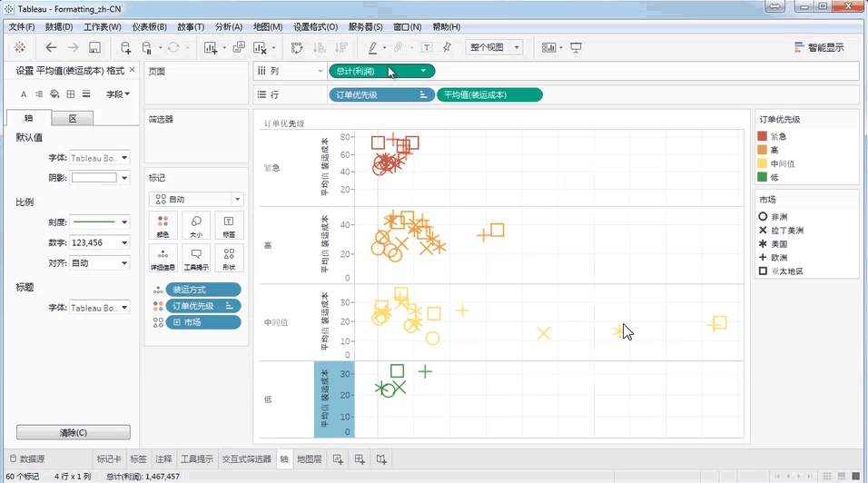The height and width of the screenshot is (483, 868).
Task: Open the Presentation mode icon
Action: point(576,47)
